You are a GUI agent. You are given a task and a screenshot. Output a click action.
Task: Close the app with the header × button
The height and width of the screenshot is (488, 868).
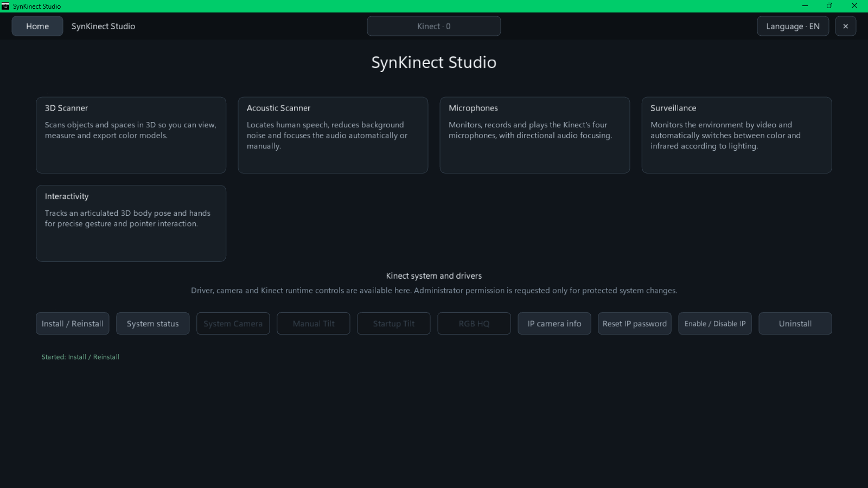[x=845, y=26]
